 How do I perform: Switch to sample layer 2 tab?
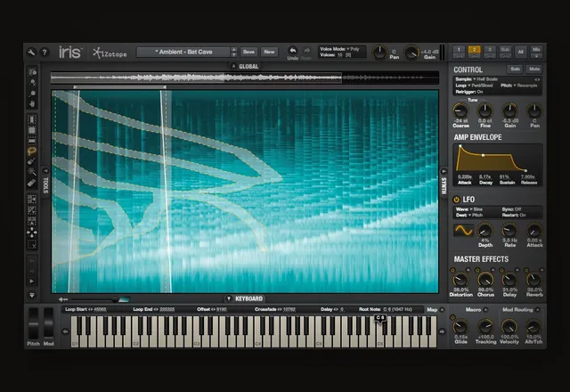475,52
